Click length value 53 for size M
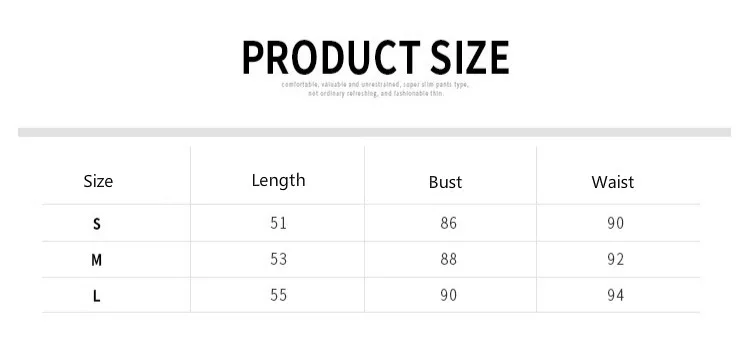This screenshot has height=364, width=750. tap(278, 259)
